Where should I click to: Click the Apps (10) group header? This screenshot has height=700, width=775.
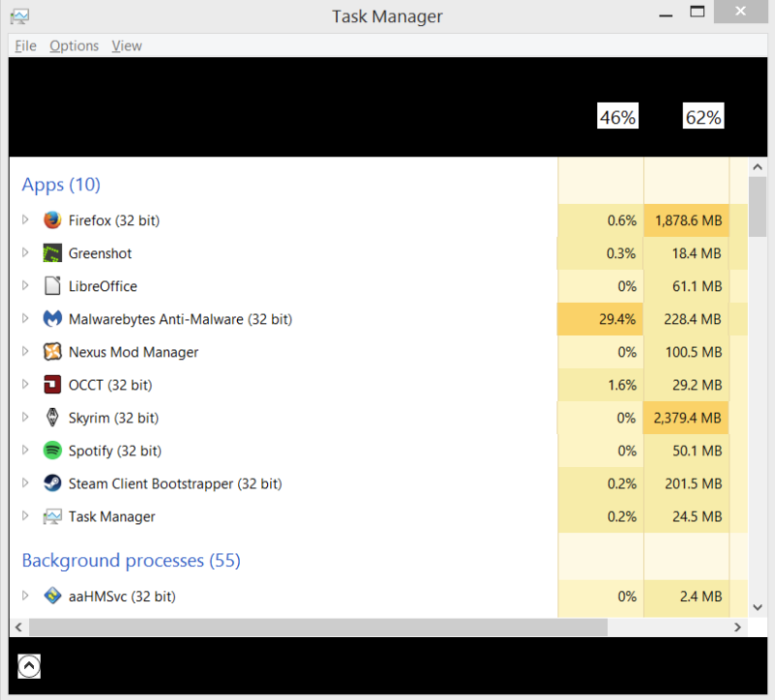coord(61,185)
